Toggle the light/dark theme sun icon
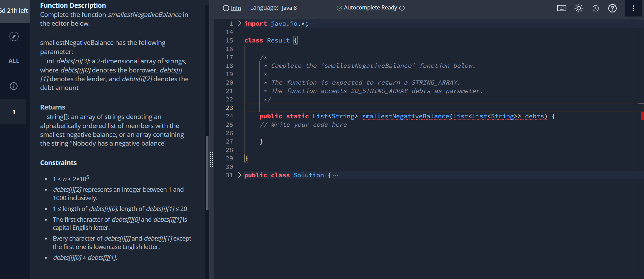The height and width of the screenshot is (279, 644). pyautogui.click(x=579, y=8)
